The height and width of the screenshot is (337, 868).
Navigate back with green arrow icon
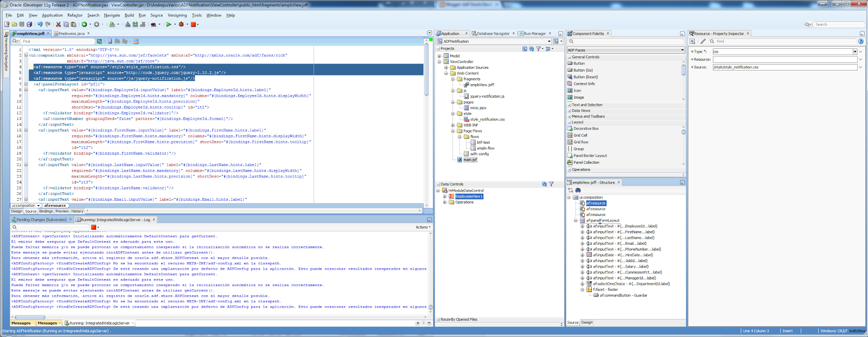(84, 24)
